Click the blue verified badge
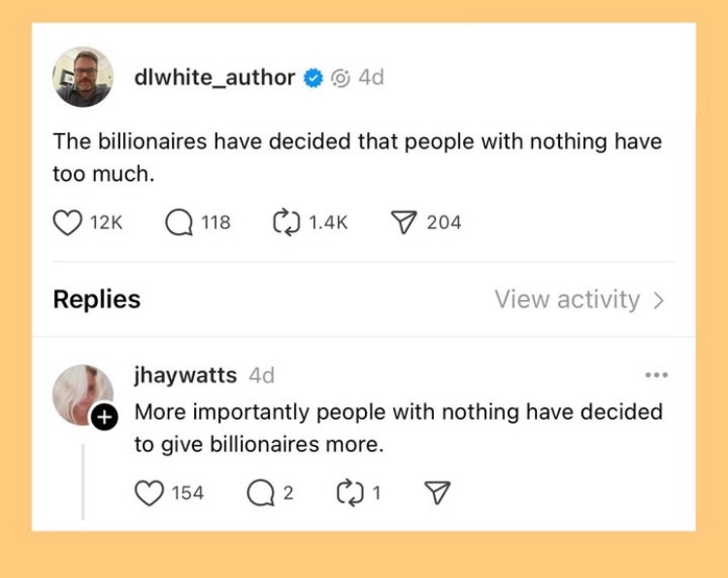 (314, 78)
